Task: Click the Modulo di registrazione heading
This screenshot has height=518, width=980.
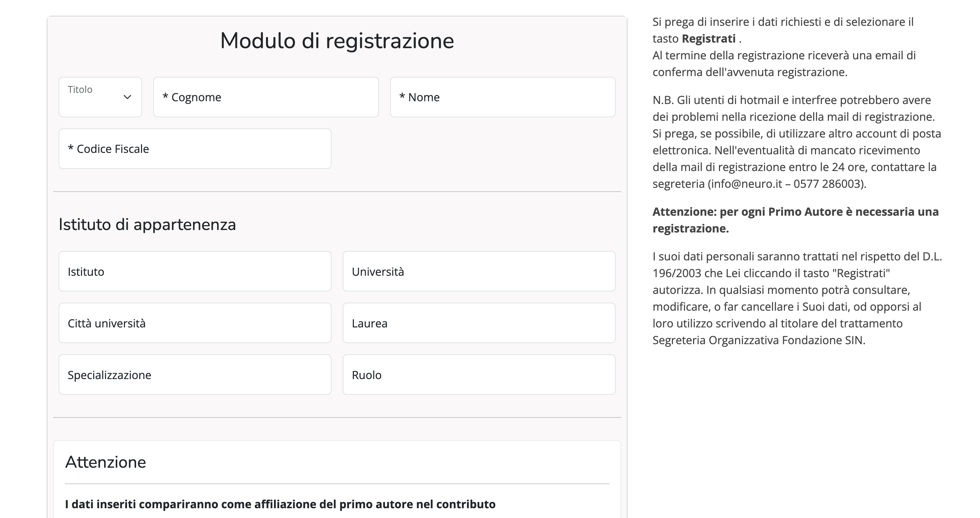Action: pyautogui.click(x=337, y=41)
